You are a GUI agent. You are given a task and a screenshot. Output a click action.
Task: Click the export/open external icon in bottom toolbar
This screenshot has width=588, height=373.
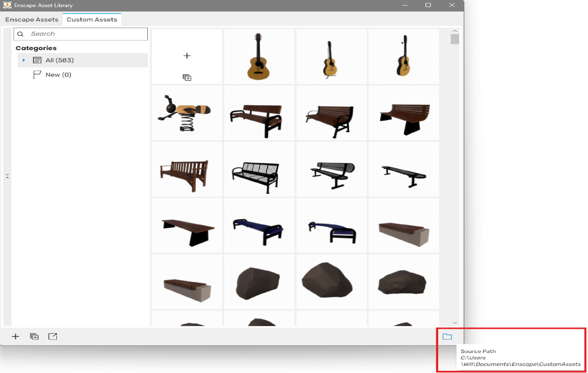point(52,336)
